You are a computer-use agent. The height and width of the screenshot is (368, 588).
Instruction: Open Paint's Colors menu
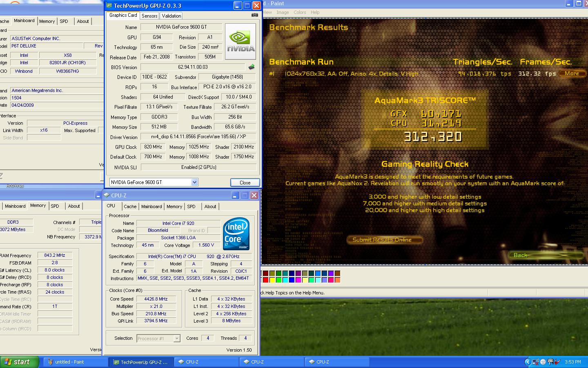pos(300,12)
